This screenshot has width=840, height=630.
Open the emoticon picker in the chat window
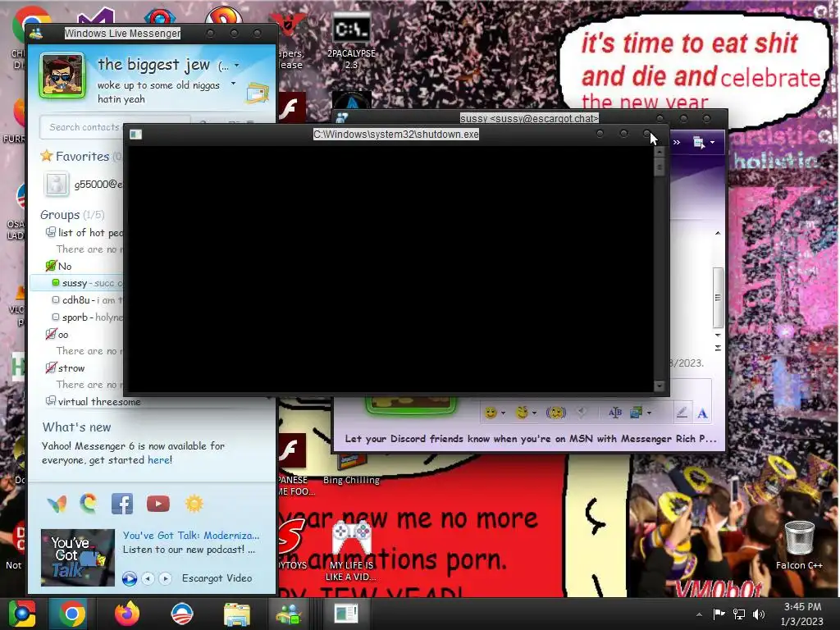coord(491,413)
